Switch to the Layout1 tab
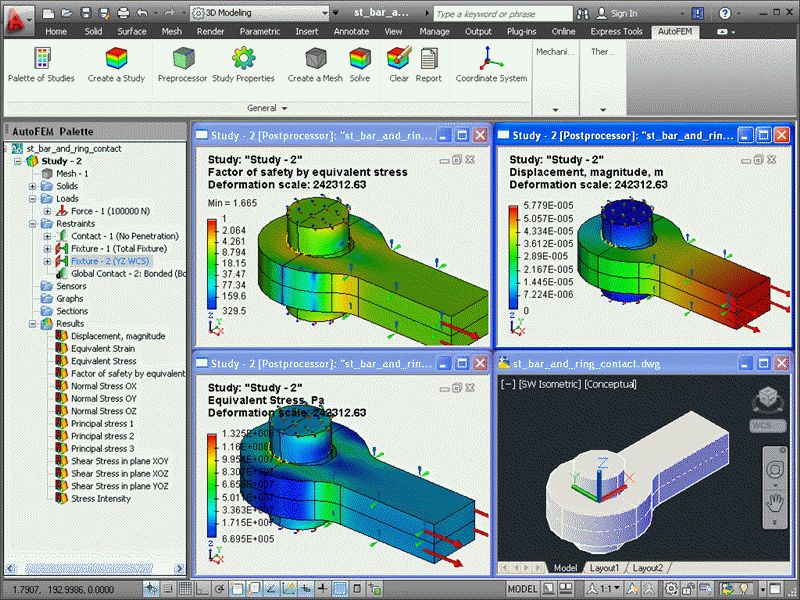 tap(604, 568)
